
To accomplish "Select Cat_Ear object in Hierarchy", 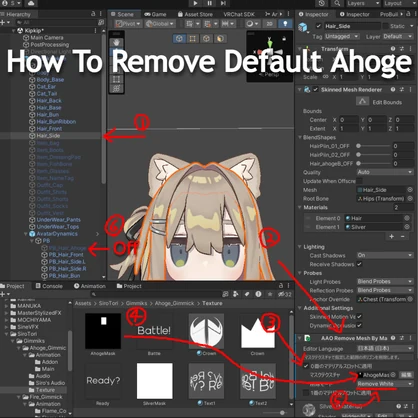I will tap(46, 87).
